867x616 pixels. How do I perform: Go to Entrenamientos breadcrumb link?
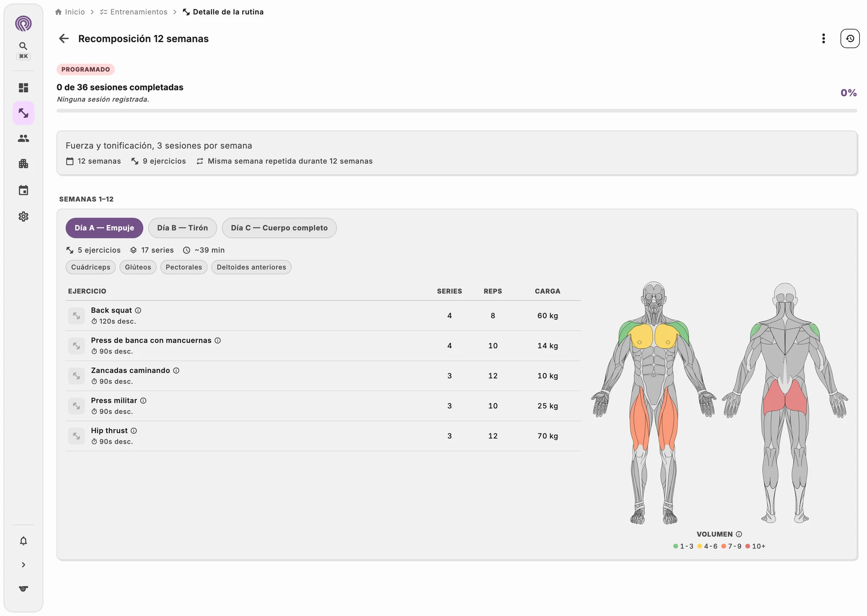(134, 12)
